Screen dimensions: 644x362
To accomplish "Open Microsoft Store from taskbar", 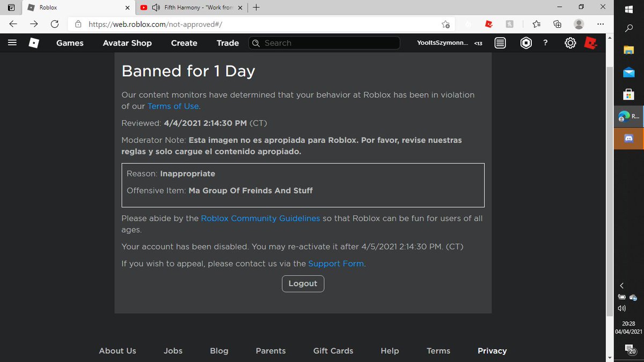I will [x=629, y=94].
